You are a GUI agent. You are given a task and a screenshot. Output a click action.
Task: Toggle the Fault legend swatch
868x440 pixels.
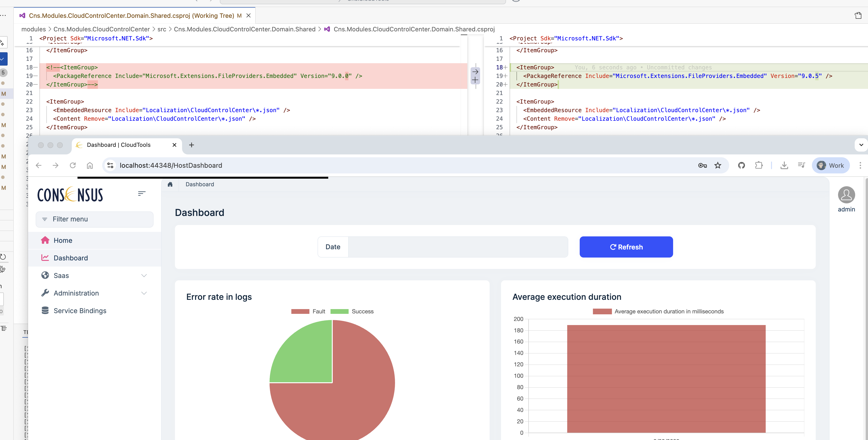coord(300,312)
